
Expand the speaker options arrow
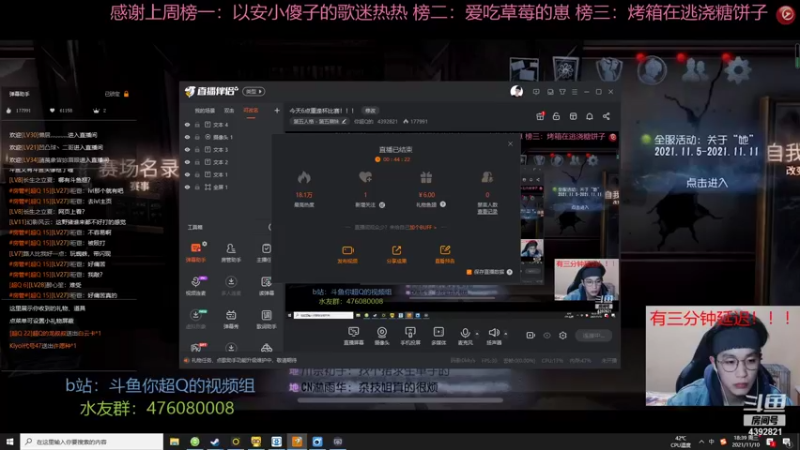click(x=506, y=334)
